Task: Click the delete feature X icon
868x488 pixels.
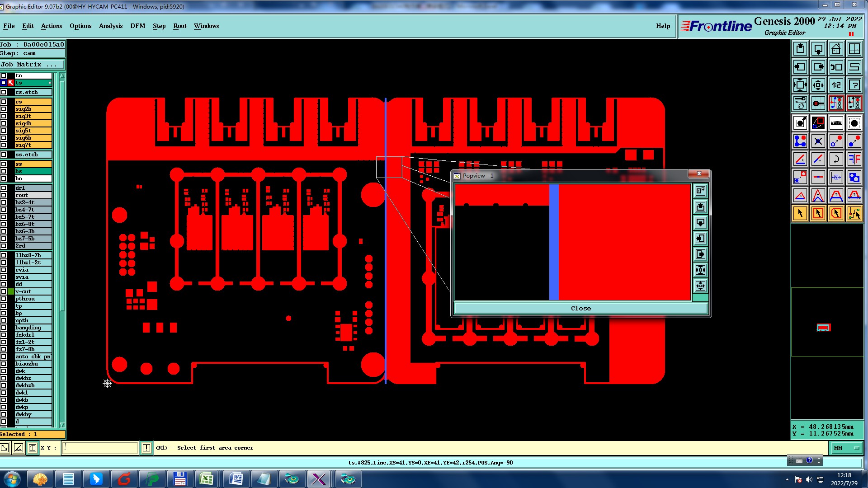Action: tap(818, 141)
